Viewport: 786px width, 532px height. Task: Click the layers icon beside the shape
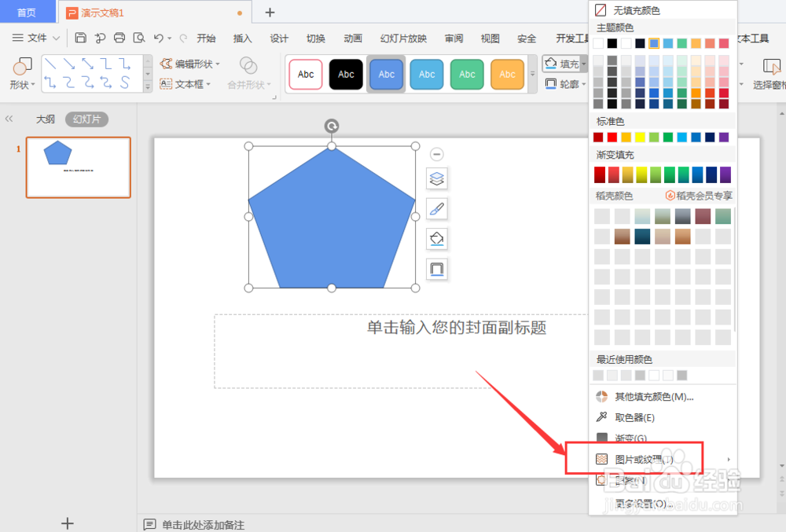[x=436, y=178]
